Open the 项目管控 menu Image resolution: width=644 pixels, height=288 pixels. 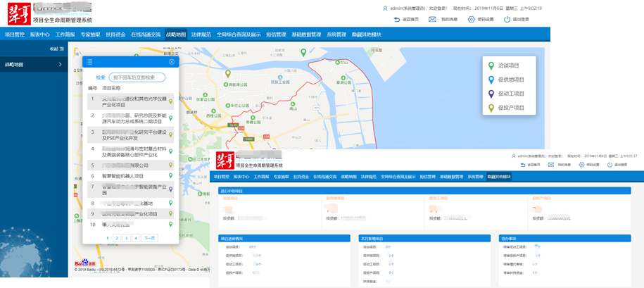(x=15, y=35)
